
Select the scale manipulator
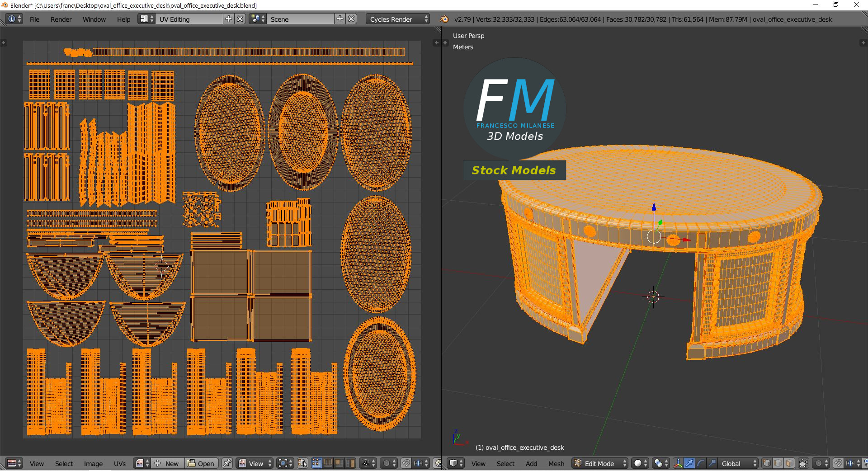(712, 463)
